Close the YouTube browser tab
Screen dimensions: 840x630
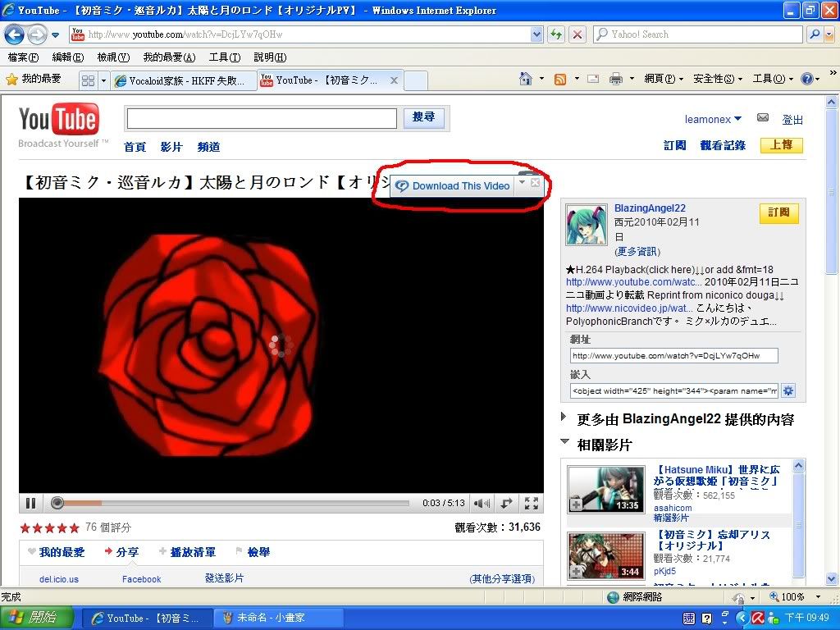pyautogui.click(x=394, y=80)
